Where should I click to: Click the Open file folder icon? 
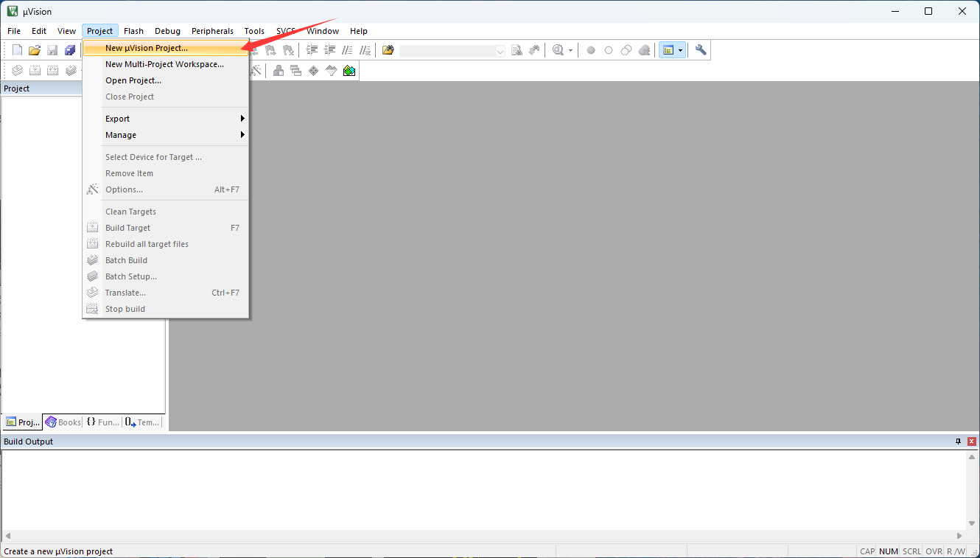[35, 50]
